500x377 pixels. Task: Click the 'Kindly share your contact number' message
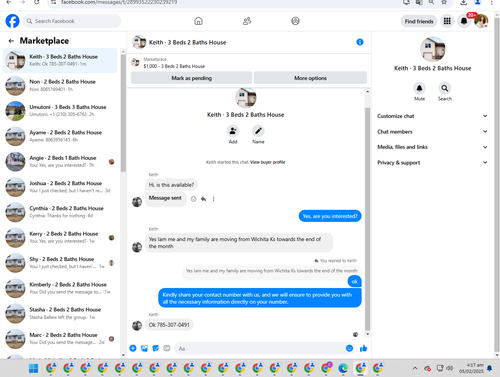tap(260, 298)
